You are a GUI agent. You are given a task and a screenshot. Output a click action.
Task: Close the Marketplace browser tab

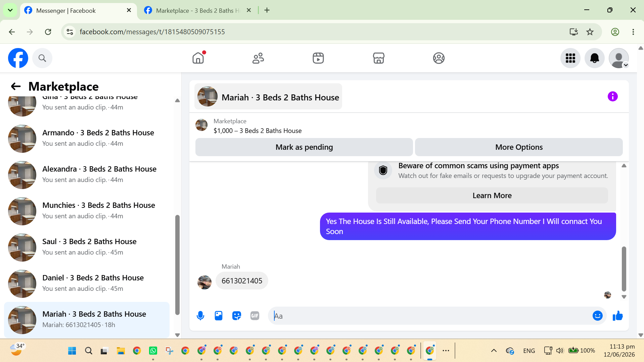point(249,10)
